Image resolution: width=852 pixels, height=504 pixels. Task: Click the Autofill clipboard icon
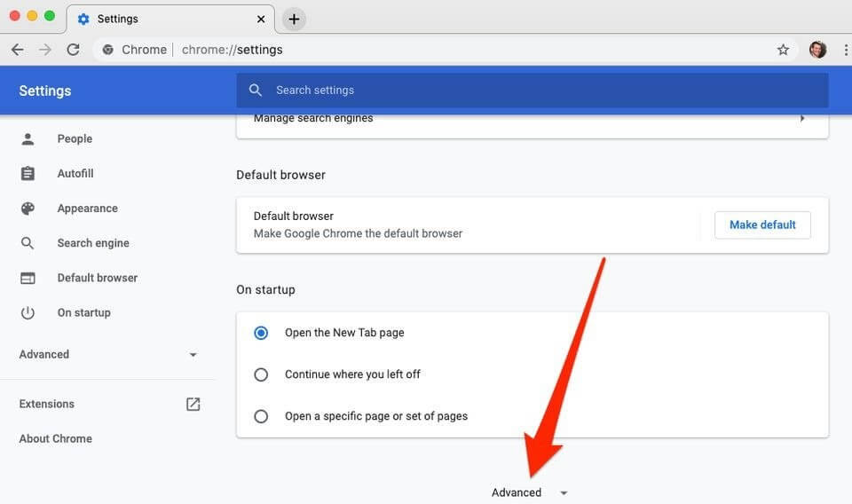28,174
